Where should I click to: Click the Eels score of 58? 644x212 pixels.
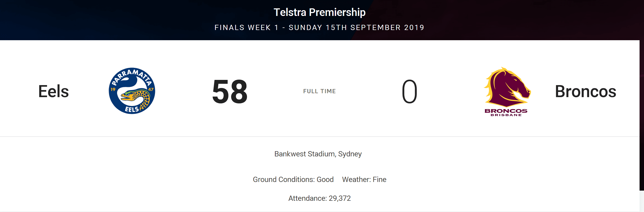pyautogui.click(x=230, y=92)
